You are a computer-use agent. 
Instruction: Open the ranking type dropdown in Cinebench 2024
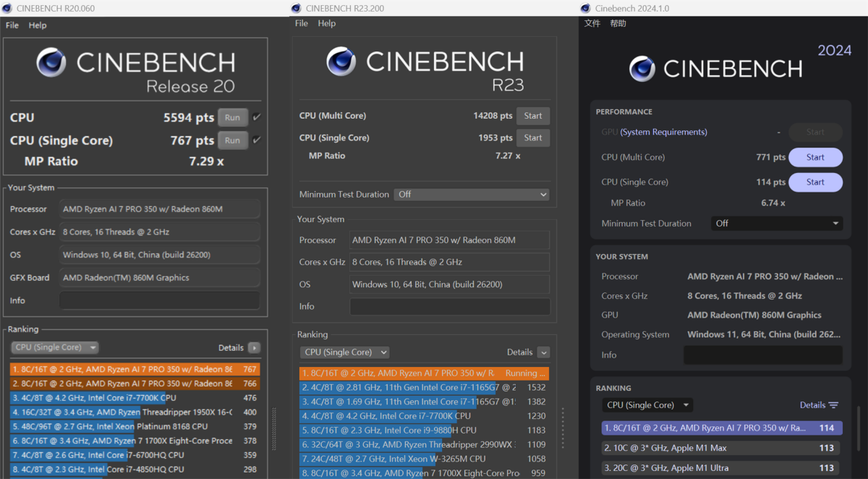[647, 405]
